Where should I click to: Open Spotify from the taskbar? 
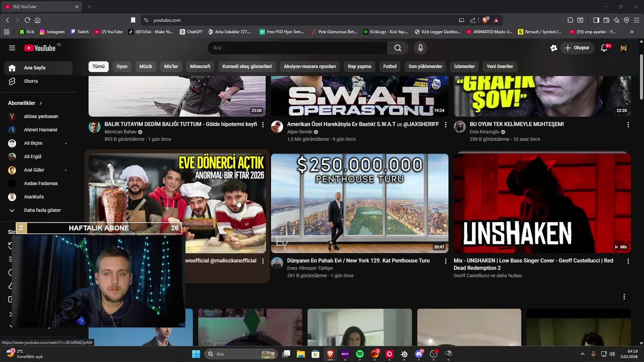360,354
